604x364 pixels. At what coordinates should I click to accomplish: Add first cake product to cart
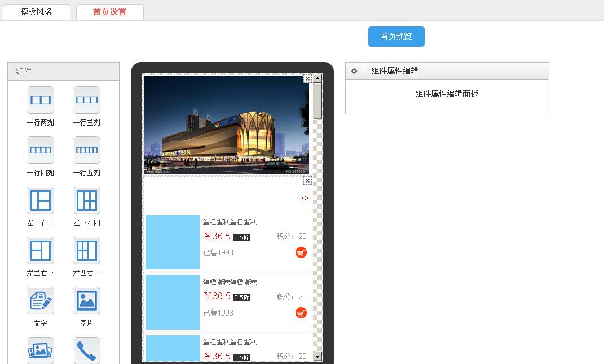[301, 252]
